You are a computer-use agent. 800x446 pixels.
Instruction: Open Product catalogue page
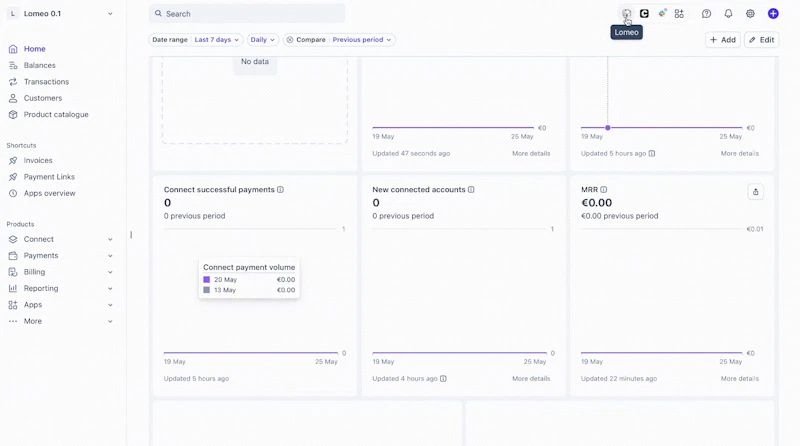coord(56,114)
